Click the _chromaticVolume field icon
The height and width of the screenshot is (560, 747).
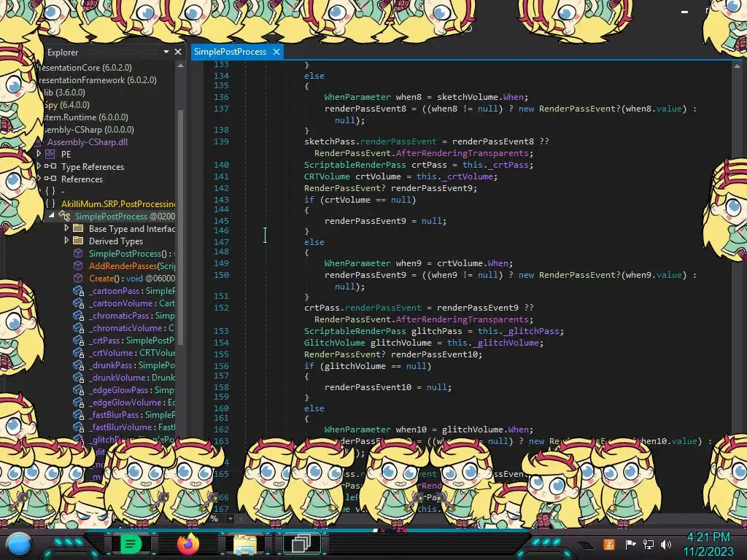point(79,327)
